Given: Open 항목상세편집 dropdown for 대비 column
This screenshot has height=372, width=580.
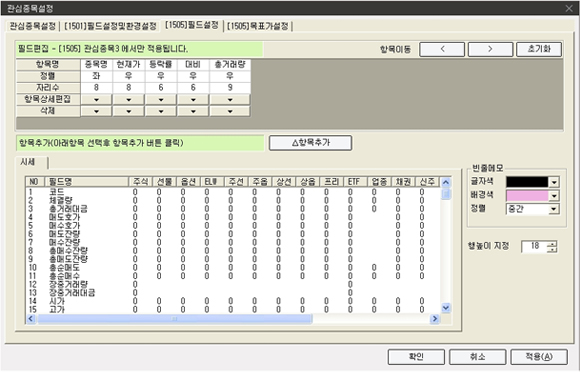Looking at the screenshot, I should pyautogui.click(x=193, y=99).
